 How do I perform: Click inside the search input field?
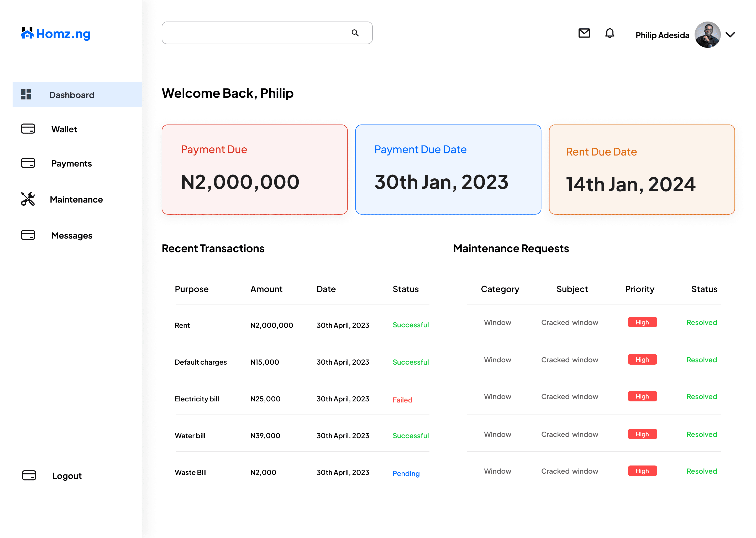pos(255,33)
